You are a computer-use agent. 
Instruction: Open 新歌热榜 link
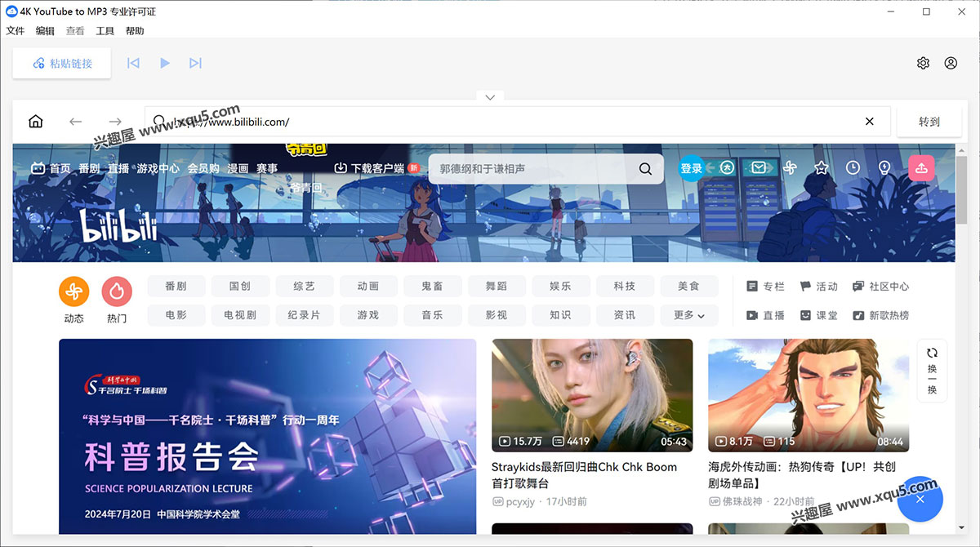click(x=880, y=315)
